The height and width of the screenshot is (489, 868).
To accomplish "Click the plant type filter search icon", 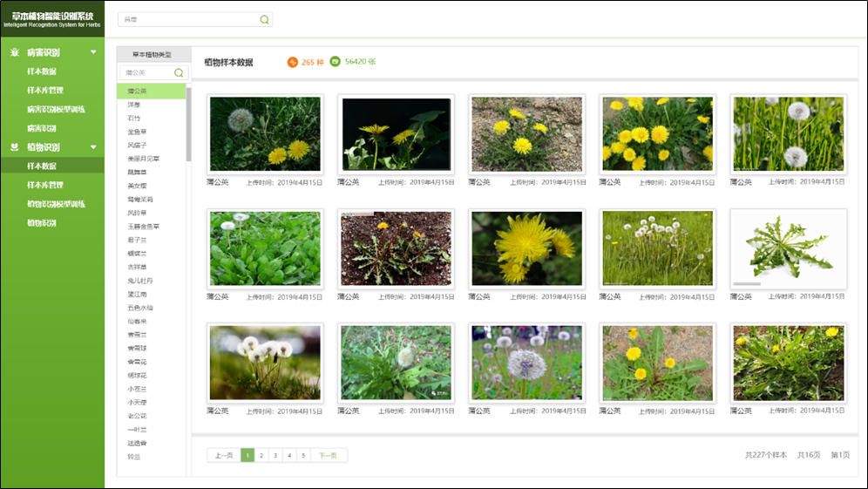I will 179,73.
